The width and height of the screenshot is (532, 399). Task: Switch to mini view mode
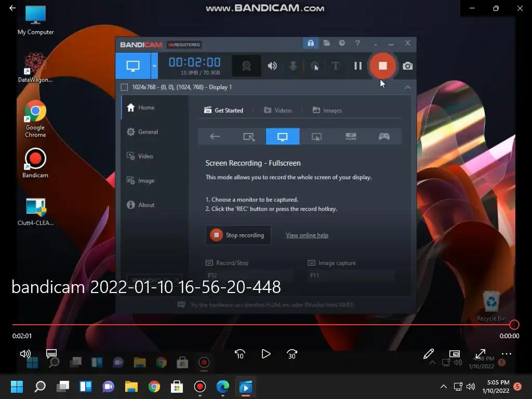(454, 354)
